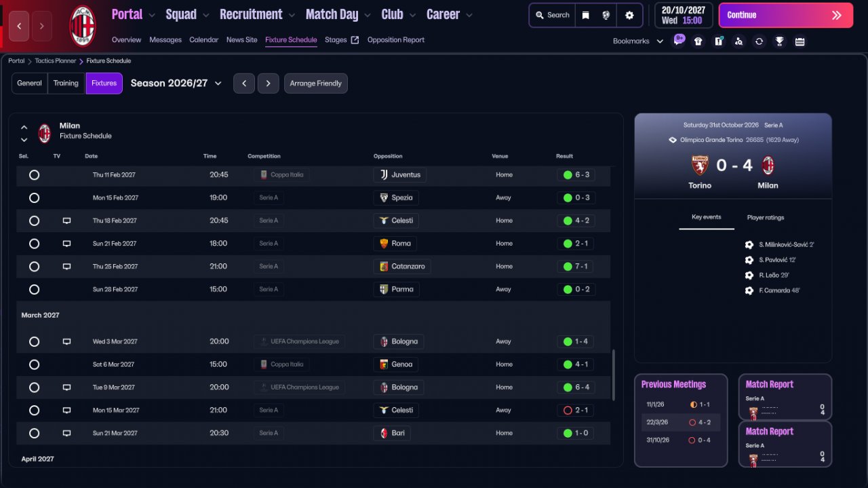
Task: Click the S. Milinković-Savić goal event
Action: pos(780,245)
